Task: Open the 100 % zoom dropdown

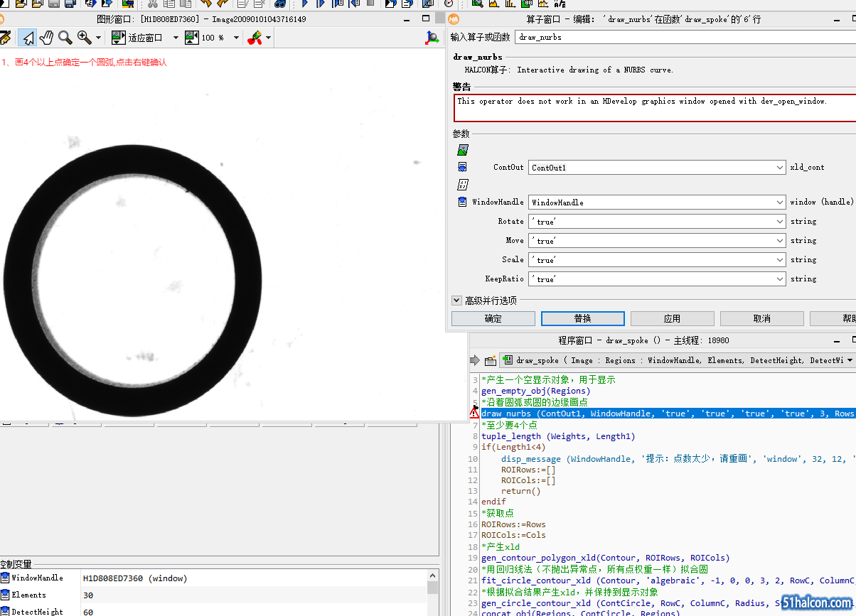Action: click(237, 38)
